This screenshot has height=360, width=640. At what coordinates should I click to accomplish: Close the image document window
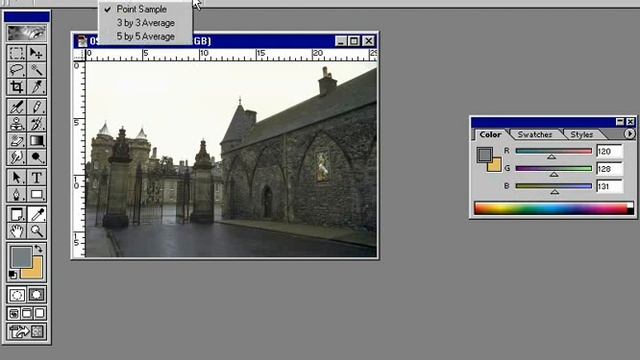click(369, 41)
